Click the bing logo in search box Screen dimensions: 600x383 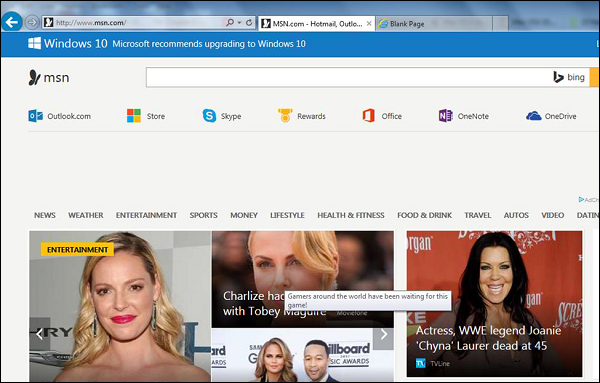tap(569, 77)
